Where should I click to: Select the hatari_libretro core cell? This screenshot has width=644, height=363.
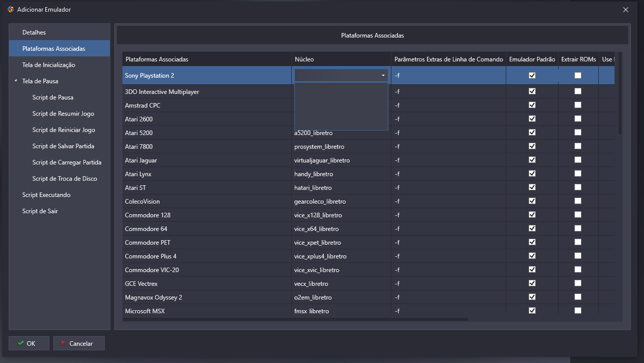[x=341, y=187]
